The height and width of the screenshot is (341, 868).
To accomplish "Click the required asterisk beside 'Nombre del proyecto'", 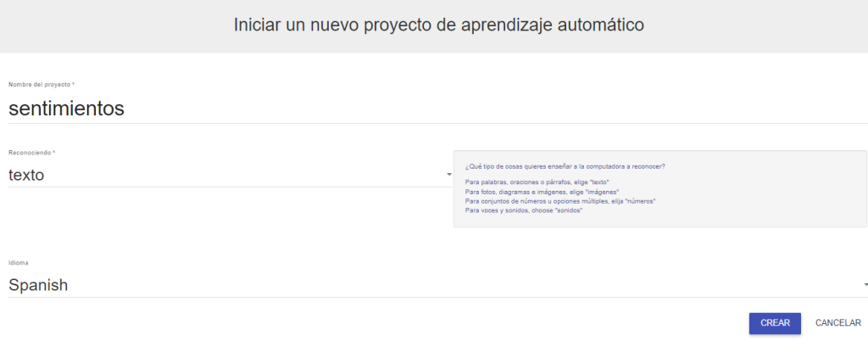I will pyautogui.click(x=73, y=85).
